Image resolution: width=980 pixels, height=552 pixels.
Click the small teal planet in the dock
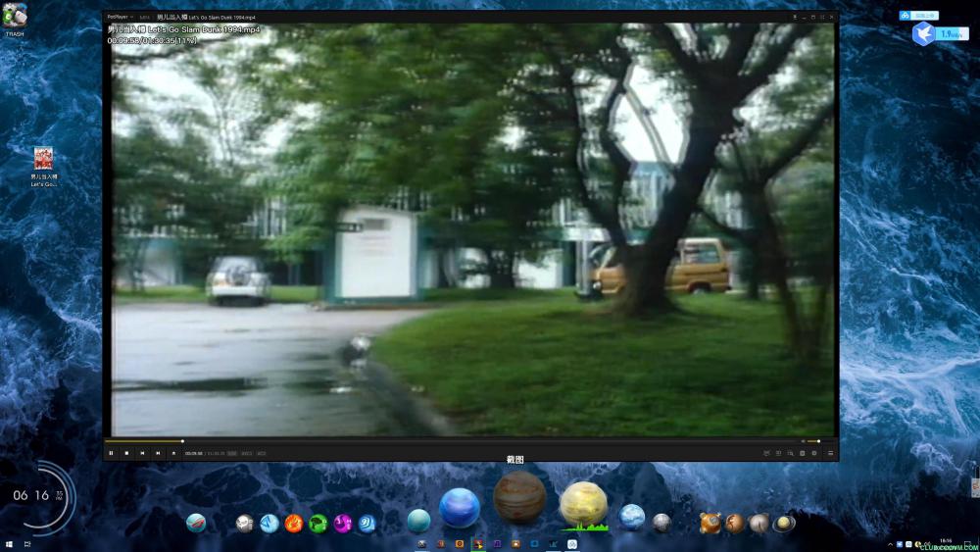tap(418, 521)
